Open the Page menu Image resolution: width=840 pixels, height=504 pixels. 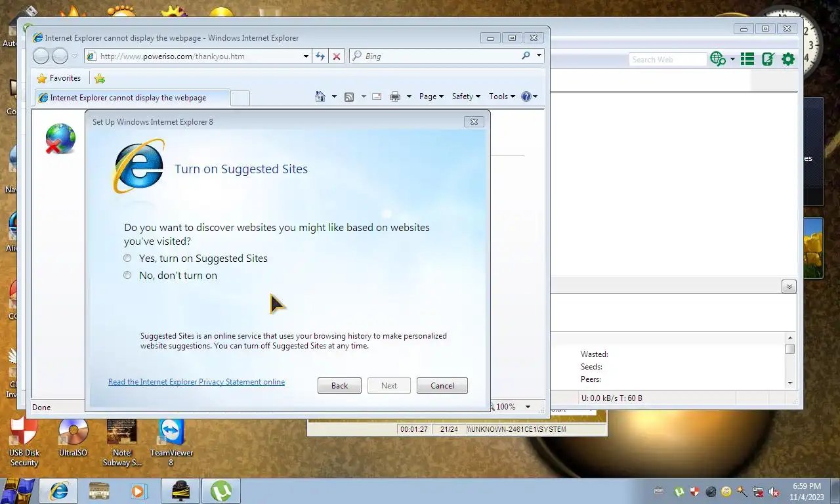click(x=431, y=96)
